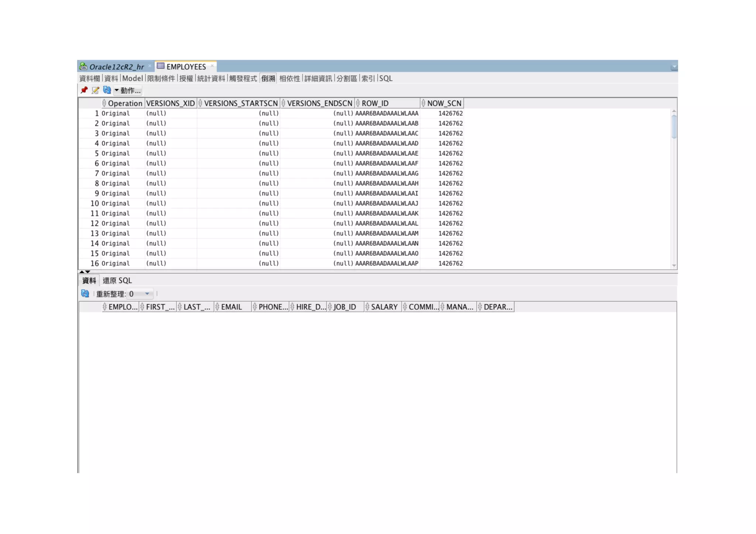Switch to the 索引 tab

pos(368,78)
